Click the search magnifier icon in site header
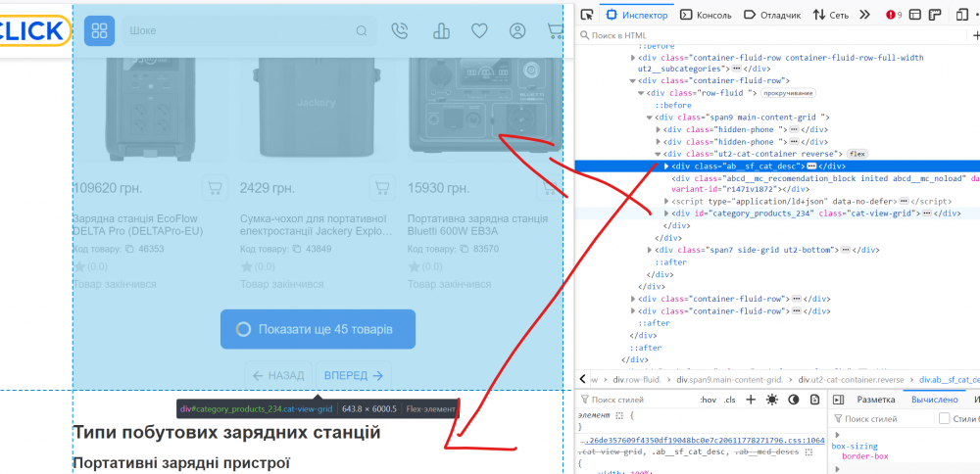 [362, 31]
